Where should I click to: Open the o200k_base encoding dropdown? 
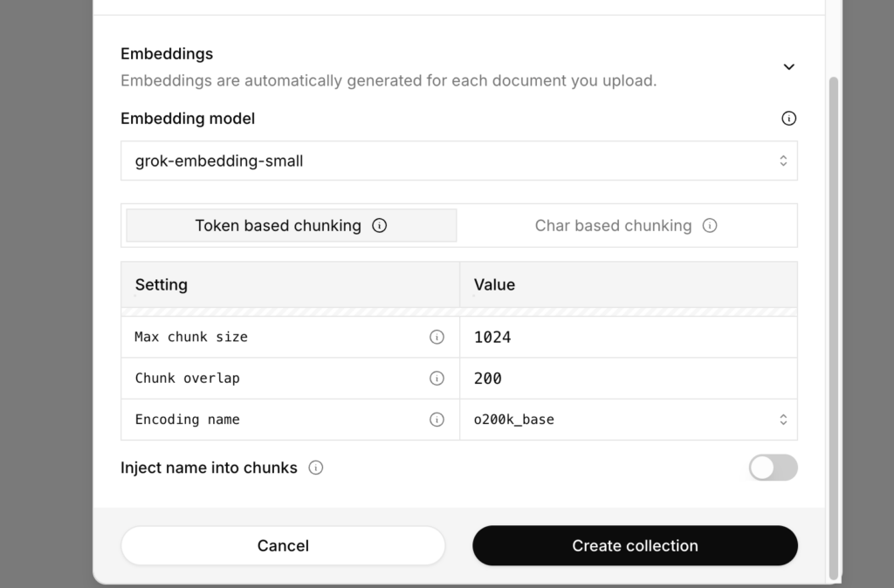pyautogui.click(x=628, y=420)
